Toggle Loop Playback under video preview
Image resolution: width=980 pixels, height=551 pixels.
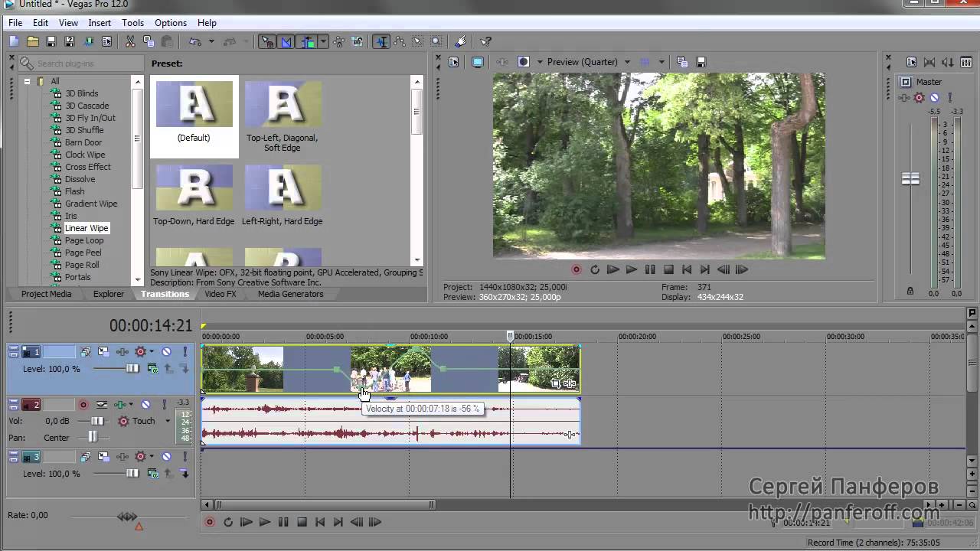point(595,269)
